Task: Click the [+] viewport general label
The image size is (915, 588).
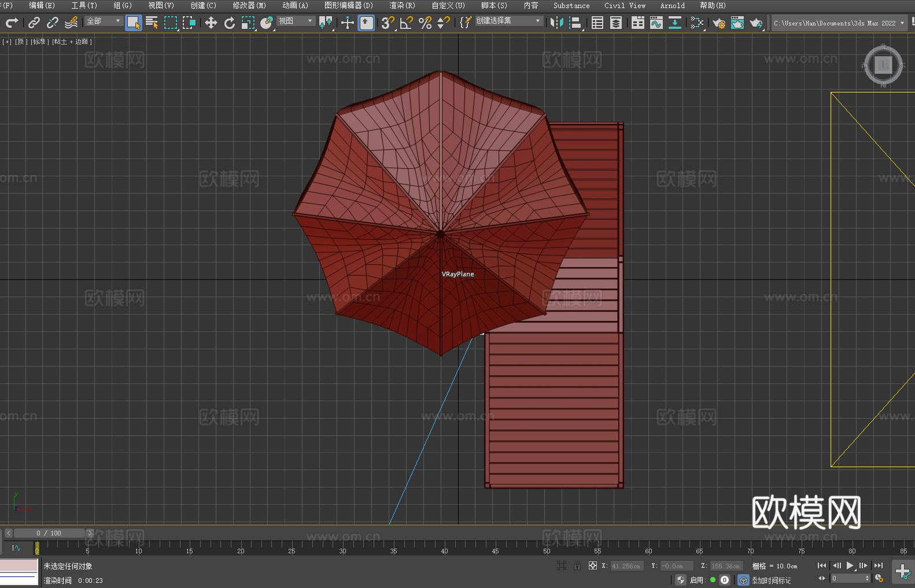Action: [x=7, y=42]
